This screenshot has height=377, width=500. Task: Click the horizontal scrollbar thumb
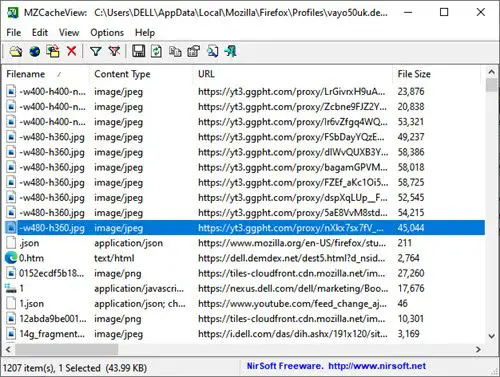coord(66,349)
